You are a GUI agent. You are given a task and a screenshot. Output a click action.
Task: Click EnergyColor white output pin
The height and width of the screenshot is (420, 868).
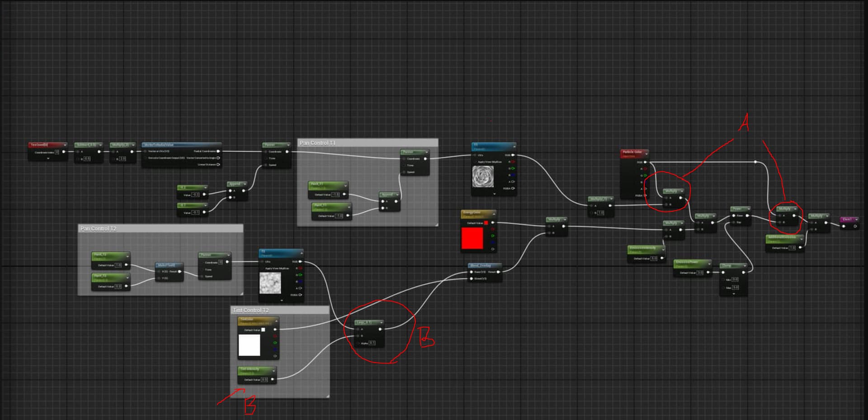click(492, 223)
